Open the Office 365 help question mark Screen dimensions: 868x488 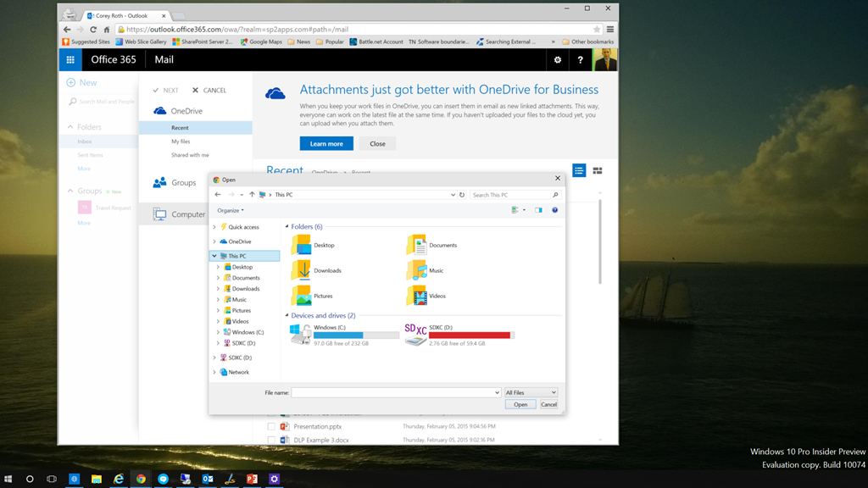580,60
